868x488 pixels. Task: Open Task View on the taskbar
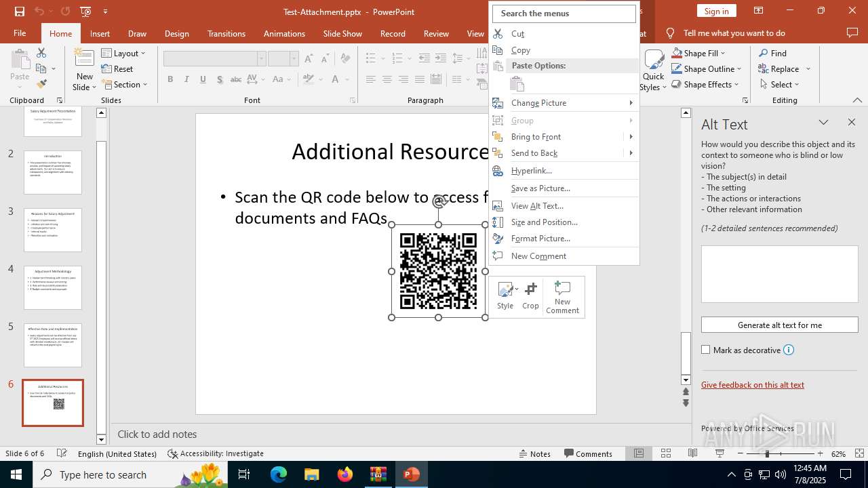coord(245,474)
